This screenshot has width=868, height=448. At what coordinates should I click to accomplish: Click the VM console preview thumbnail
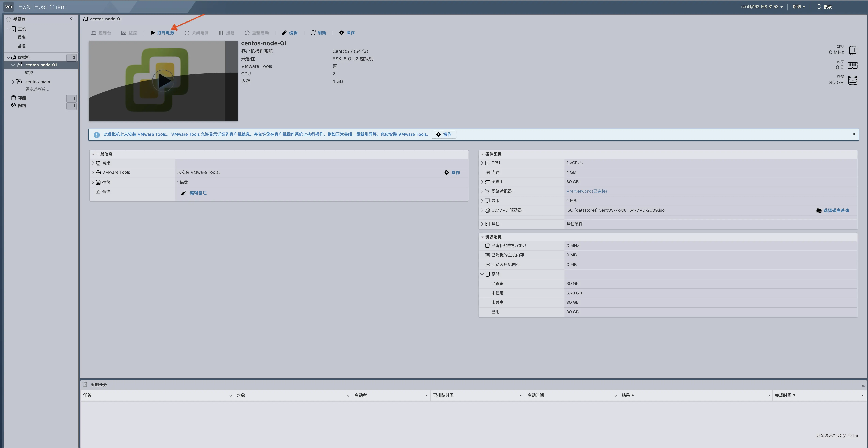163,81
